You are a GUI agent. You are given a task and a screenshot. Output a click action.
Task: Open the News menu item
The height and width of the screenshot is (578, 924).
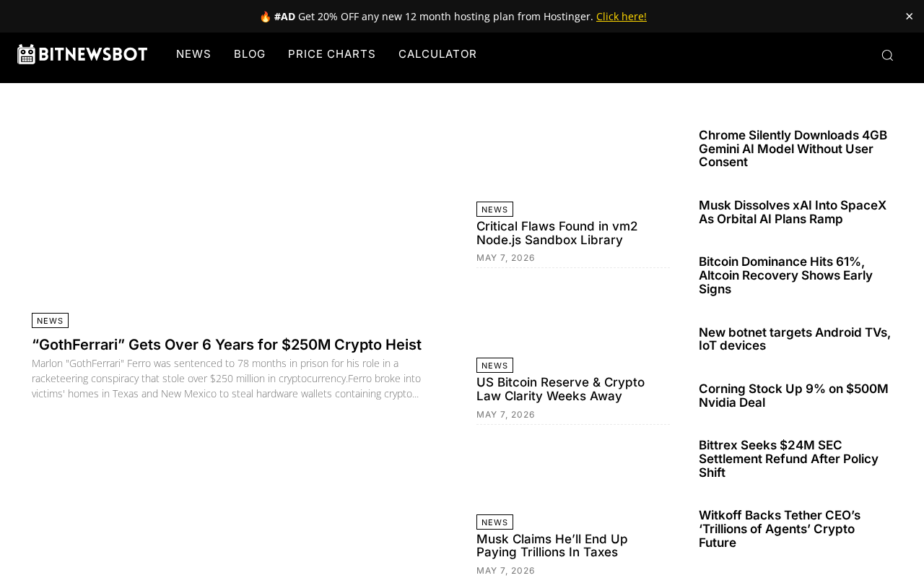[x=193, y=54]
